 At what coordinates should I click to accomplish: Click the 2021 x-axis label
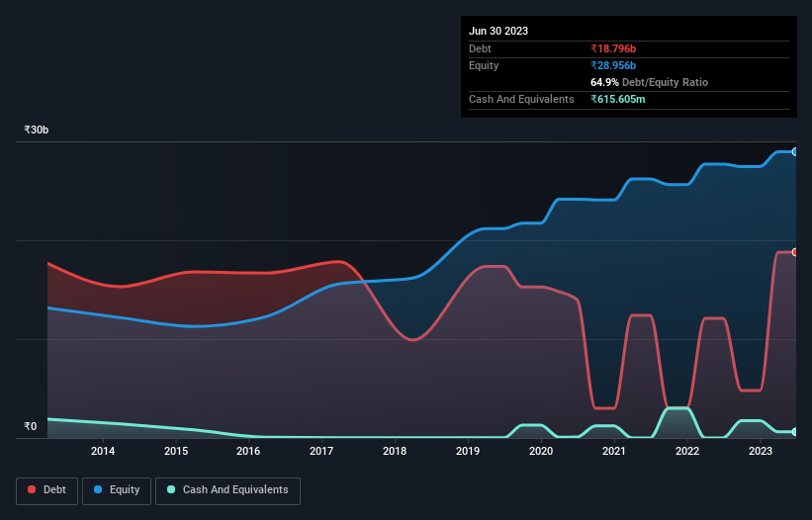[614, 451]
